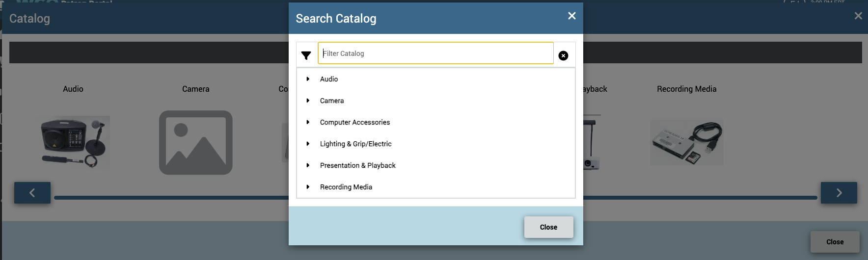Click the Camera label in Catalog carousel

tap(196, 89)
